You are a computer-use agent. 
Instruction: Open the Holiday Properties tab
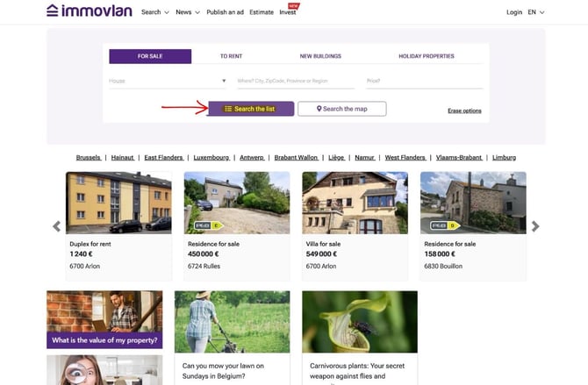tap(426, 56)
